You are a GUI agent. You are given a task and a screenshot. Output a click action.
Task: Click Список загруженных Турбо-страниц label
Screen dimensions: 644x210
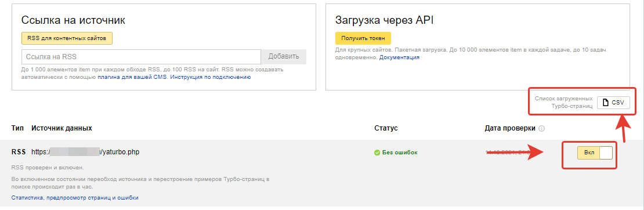563,102
